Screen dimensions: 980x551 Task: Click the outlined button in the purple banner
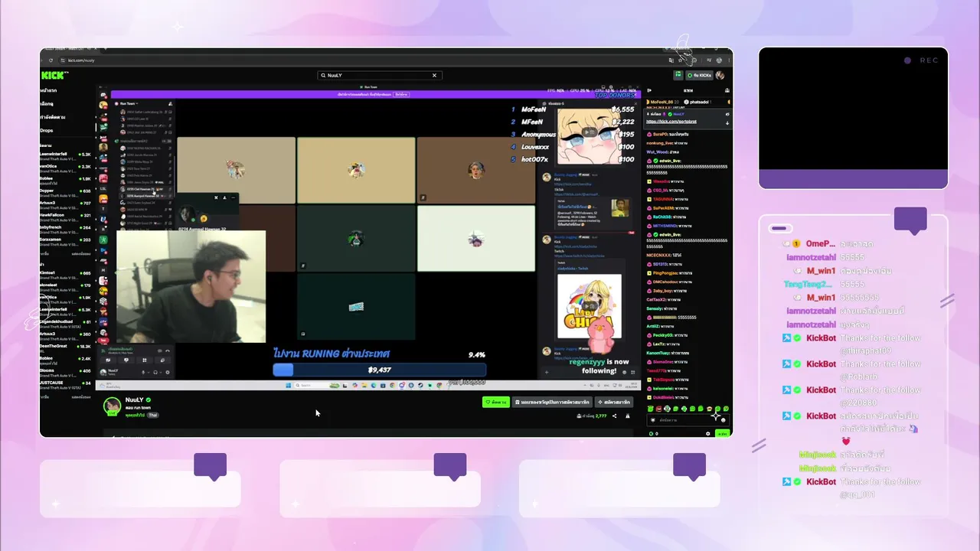pos(400,94)
